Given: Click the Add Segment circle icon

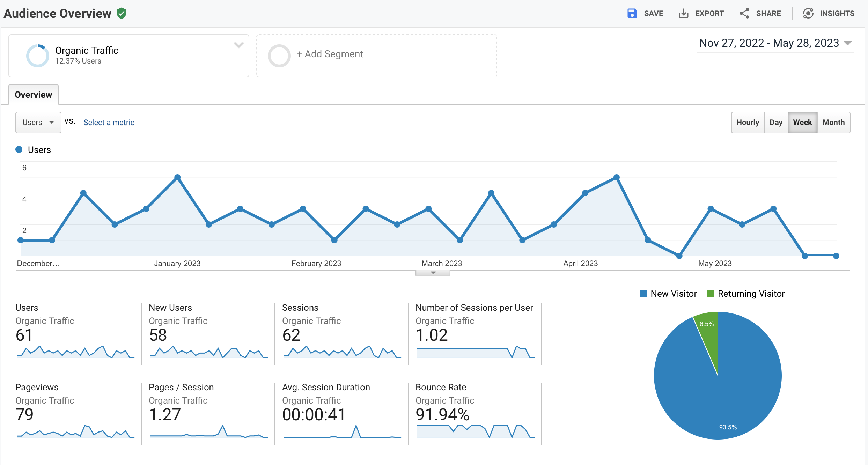Looking at the screenshot, I should point(279,55).
